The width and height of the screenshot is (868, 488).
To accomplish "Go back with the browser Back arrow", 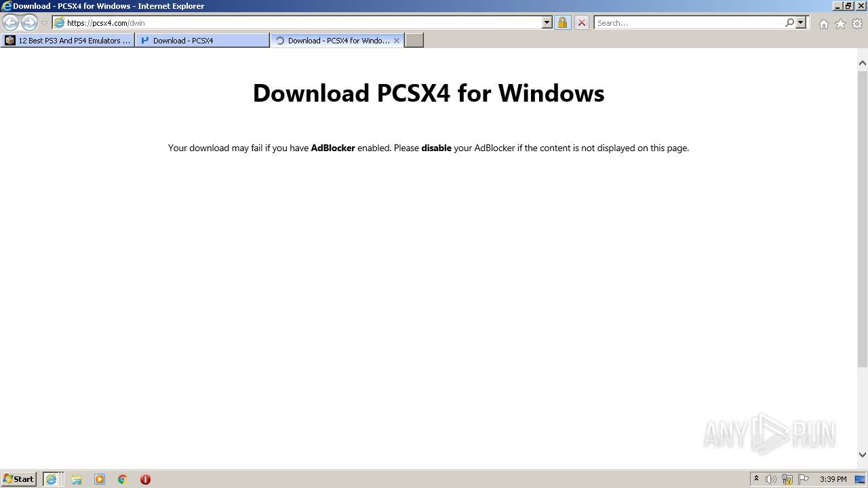I will 11,22.
